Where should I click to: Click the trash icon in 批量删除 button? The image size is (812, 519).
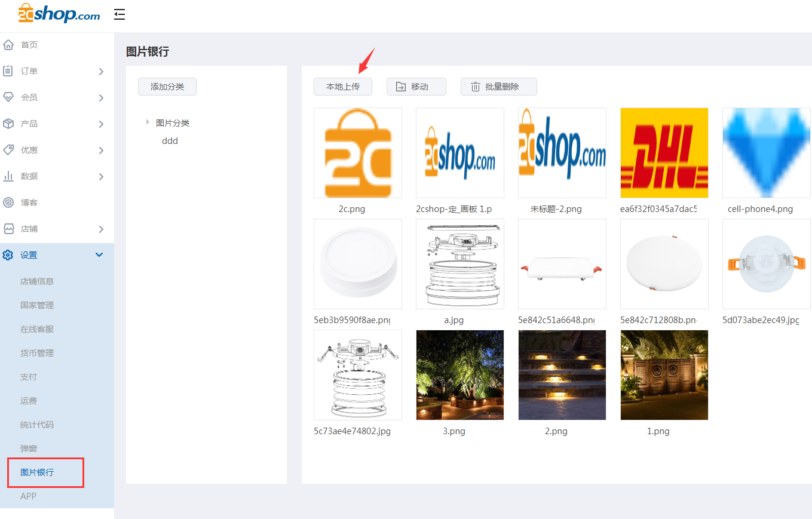click(x=476, y=87)
